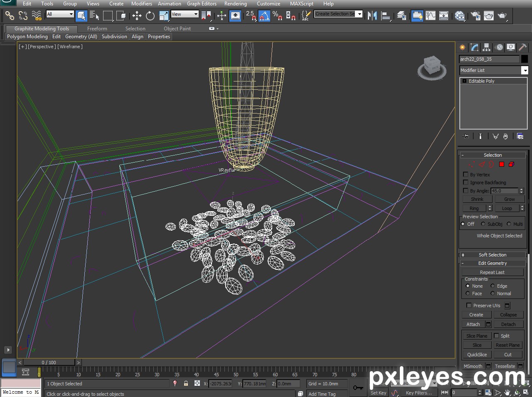This screenshot has width=532, height=397.
Task: Toggle the Spinner Snap icon
Action: (x=291, y=16)
